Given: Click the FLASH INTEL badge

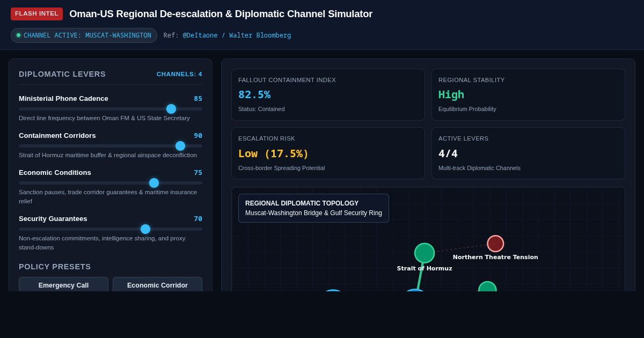Looking at the screenshot, I should coord(36,14).
